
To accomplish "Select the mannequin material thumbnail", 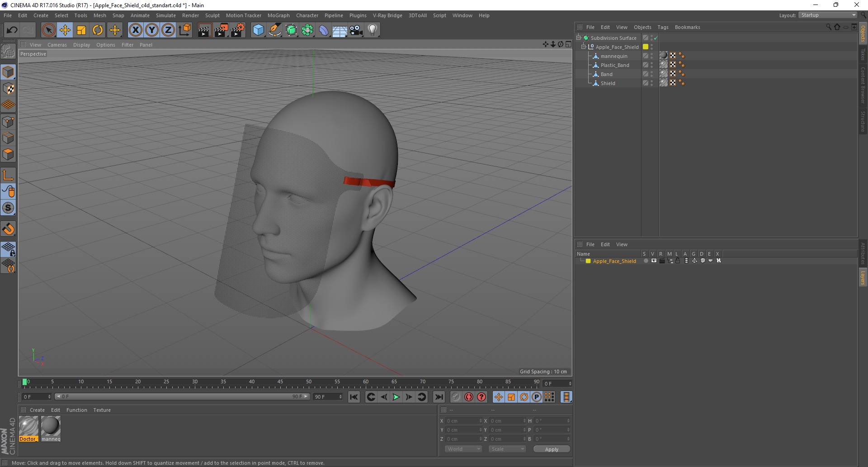I will click(x=51, y=426).
